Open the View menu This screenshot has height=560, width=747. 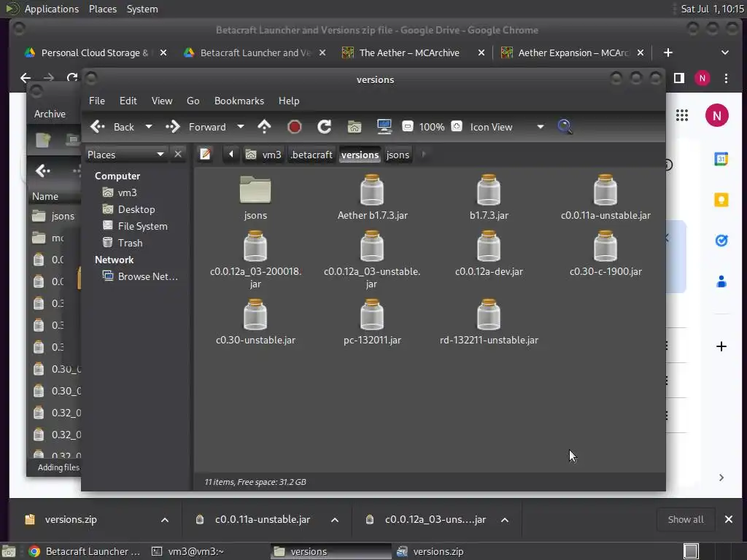(x=162, y=101)
